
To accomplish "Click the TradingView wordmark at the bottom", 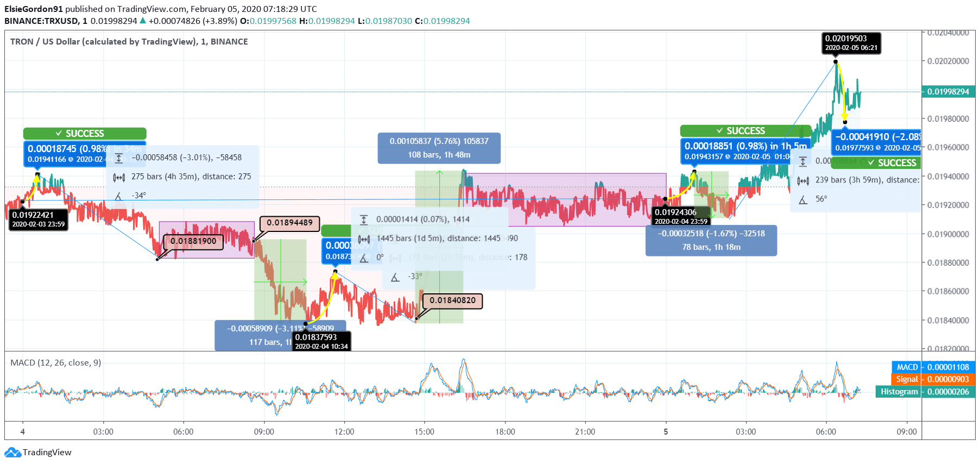I will point(47,453).
